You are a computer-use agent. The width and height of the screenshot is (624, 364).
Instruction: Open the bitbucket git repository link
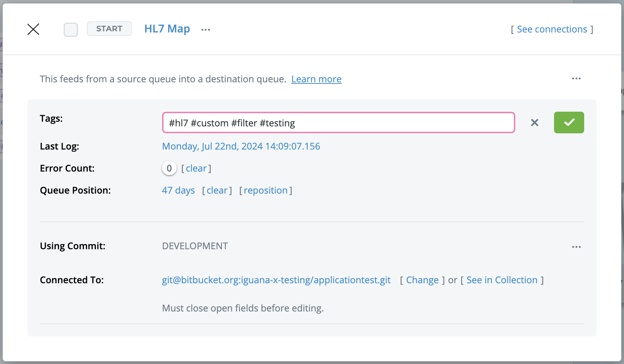[x=276, y=280]
